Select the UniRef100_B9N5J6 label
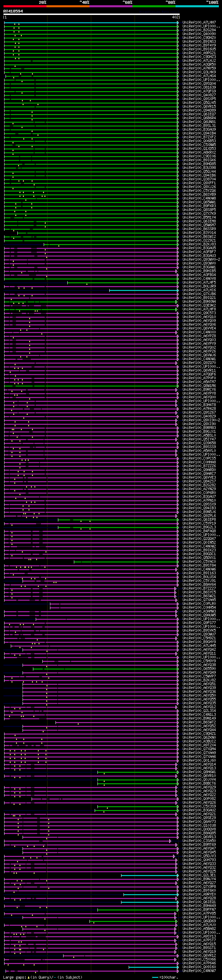This screenshot has height=980, width=222. [199, 512]
